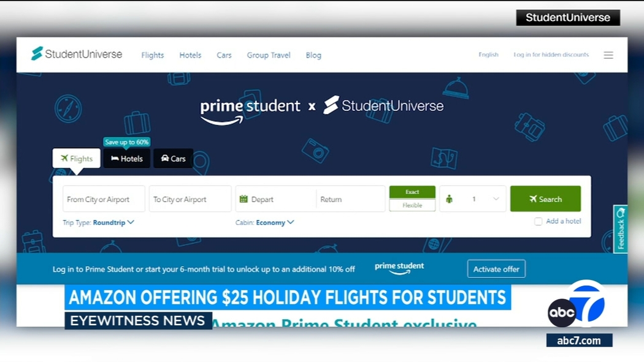Switch to the Cars search tab
The height and width of the screenshot is (362, 644).
tap(174, 158)
